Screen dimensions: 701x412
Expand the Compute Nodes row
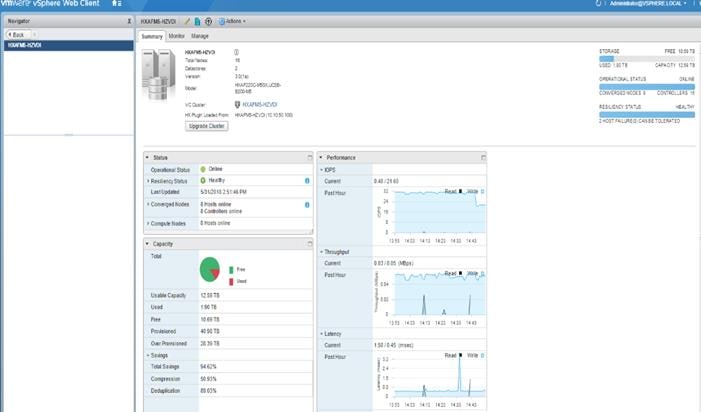pyautogui.click(x=148, y=223)
